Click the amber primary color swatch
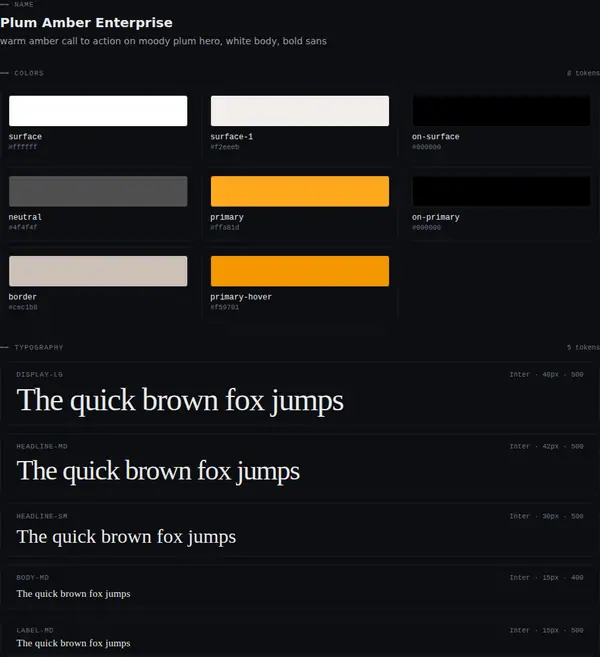The image size is (600, 657). (300, 191)
